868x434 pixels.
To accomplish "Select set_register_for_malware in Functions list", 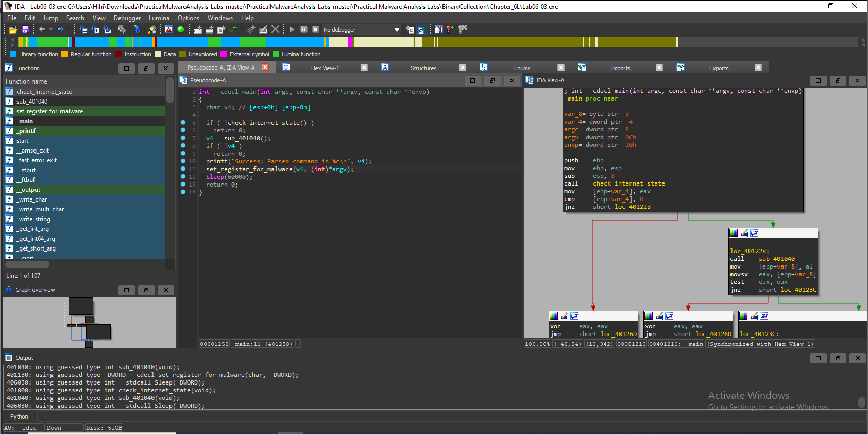I will coord(49,111).
